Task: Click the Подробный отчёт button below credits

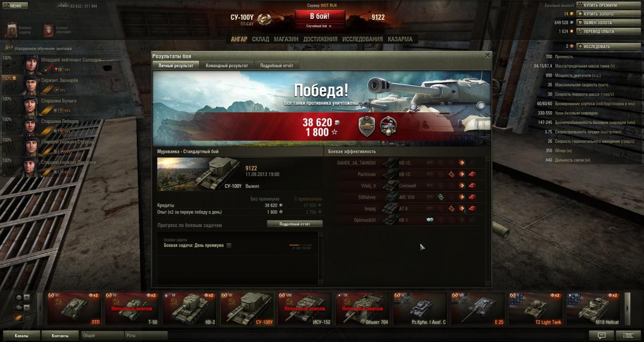Action: point(295,224)
